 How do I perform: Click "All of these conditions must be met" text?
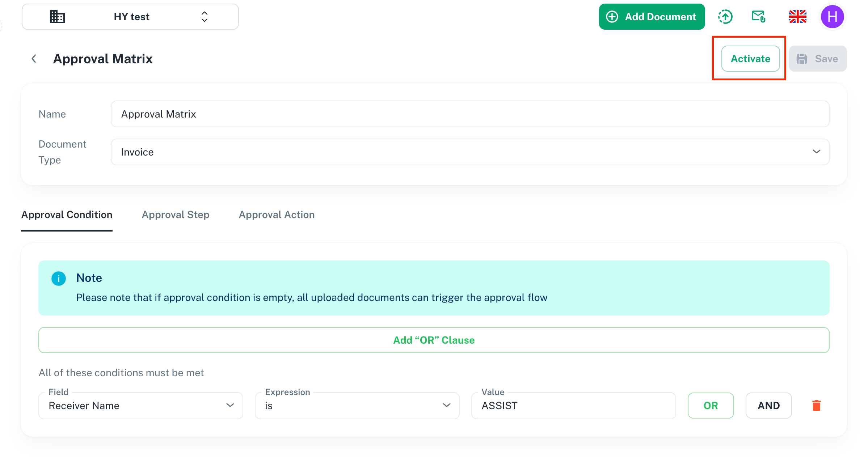(x=121, y=373)
